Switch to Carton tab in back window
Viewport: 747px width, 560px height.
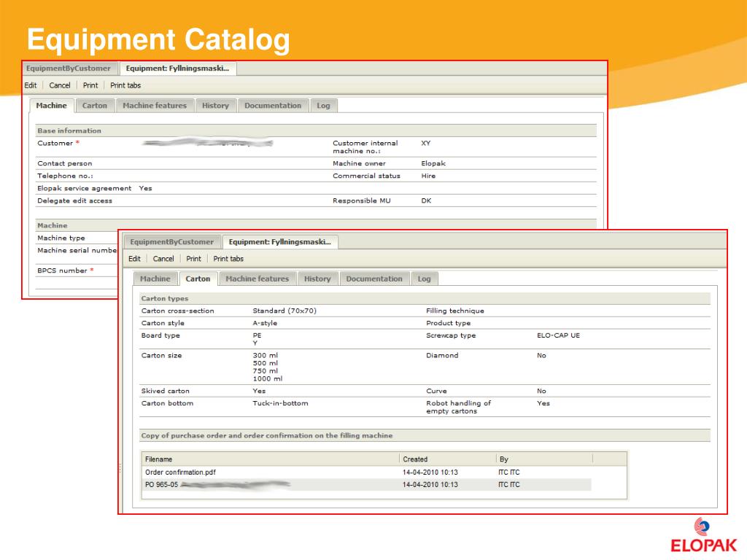click(x=95, y=106)
